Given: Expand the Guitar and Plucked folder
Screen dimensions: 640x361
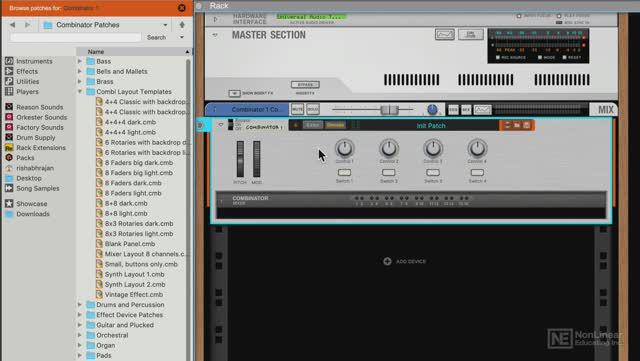Looking at the screenshot, I should (80, 325).
